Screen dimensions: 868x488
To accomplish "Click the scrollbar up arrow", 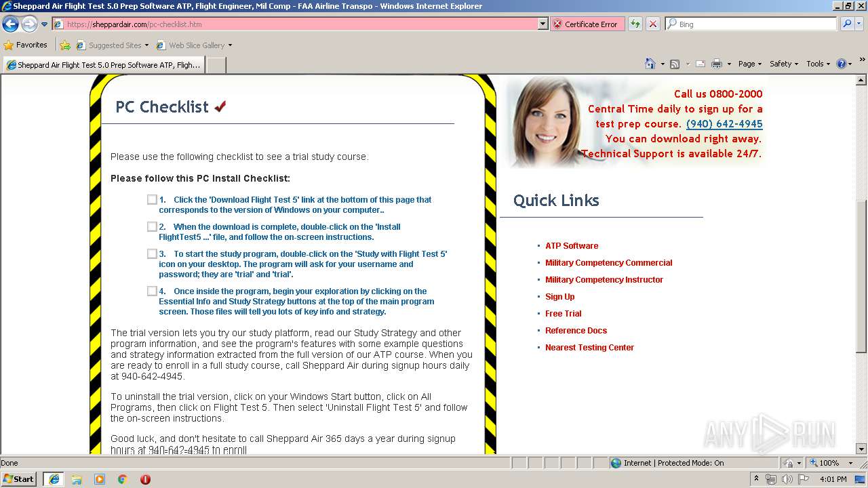I will pos(861,80).
